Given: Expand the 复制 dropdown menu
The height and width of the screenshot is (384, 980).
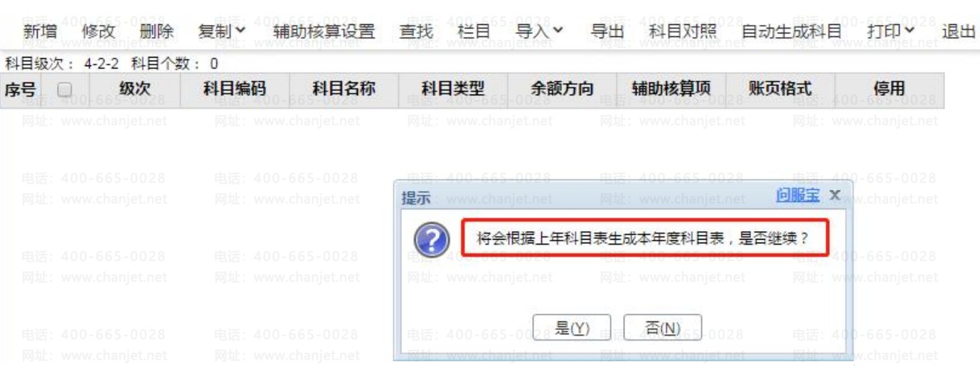Looking at the screenshot, I should pyautogui.click(x=222, y=31).
